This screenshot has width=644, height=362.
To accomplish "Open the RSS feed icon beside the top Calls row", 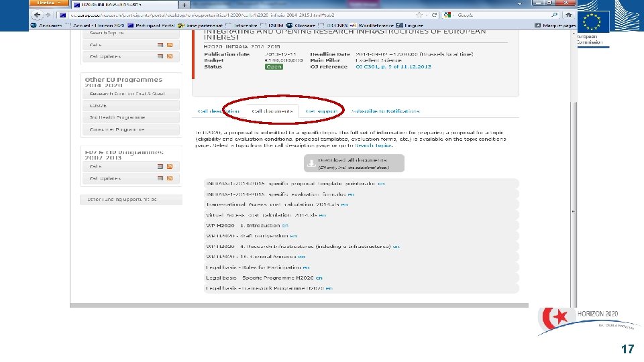I will pos(170,45).
